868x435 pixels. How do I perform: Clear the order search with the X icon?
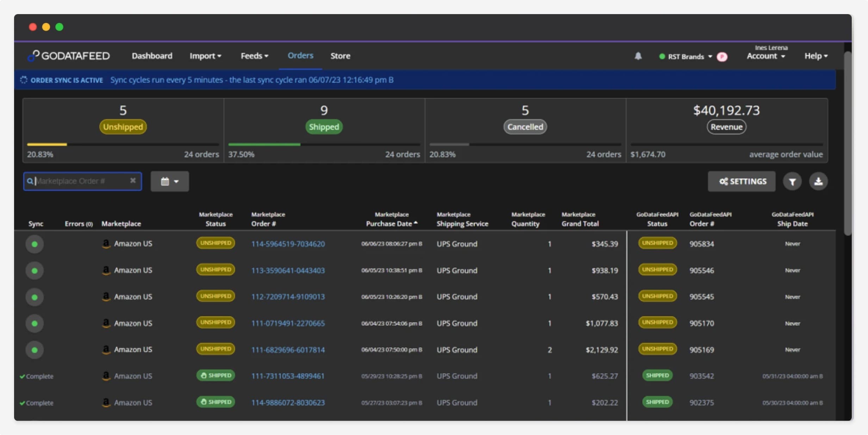[133, 180]
